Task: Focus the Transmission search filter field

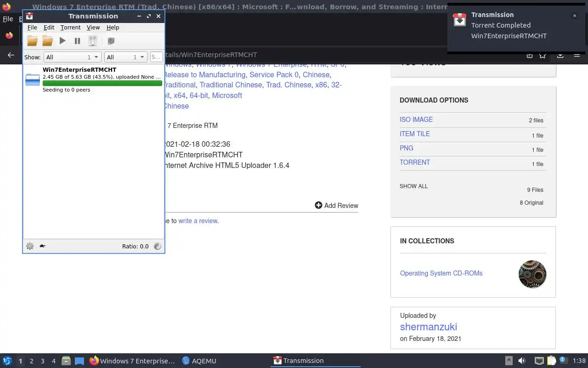Action: coord(156,57)
